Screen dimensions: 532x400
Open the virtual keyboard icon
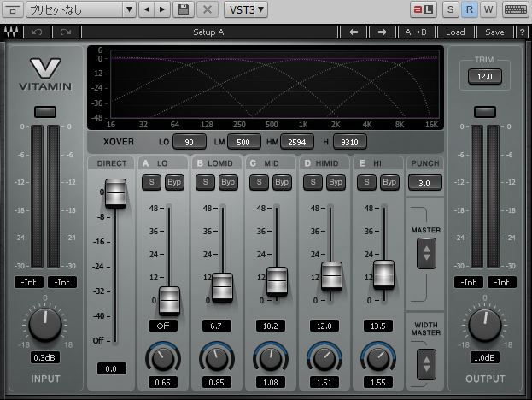click(515, 9)
